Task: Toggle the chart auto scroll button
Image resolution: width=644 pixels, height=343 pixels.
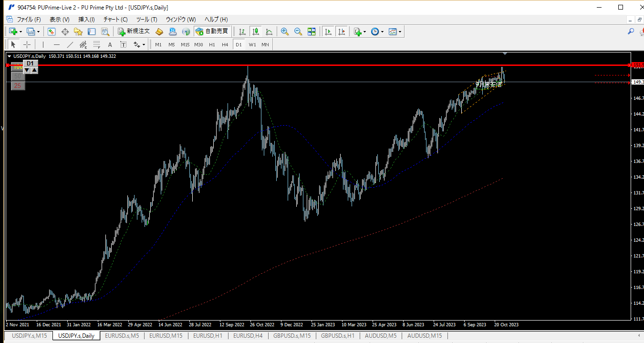Action: 328,32
